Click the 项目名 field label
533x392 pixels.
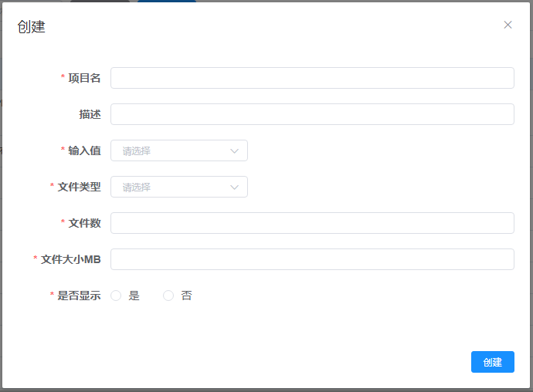point(84,78)
